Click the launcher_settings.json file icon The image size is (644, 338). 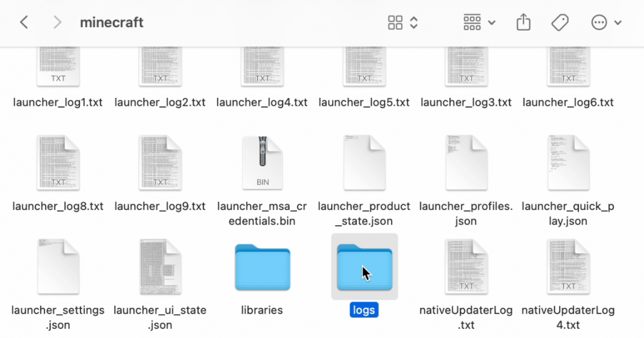tap(58, 267)
